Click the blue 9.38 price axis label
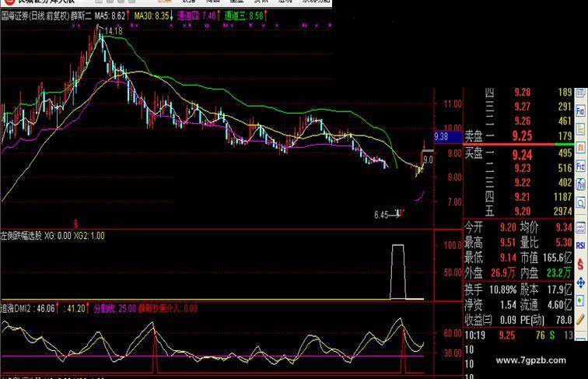This screenshot has width=588, height=379. coord(448,137)
